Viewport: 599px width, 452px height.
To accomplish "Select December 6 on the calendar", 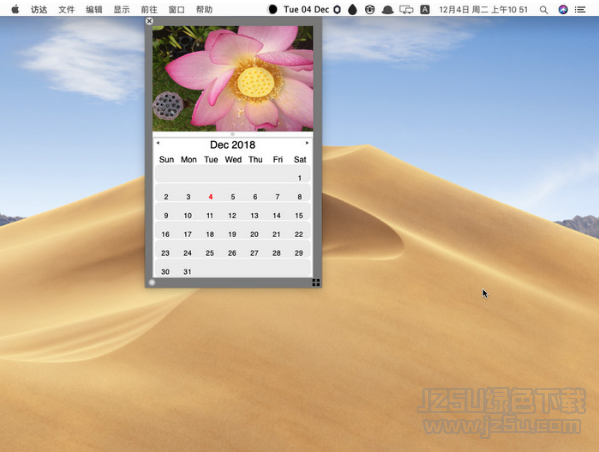I will pyautogui.click(x=255, y=196).
